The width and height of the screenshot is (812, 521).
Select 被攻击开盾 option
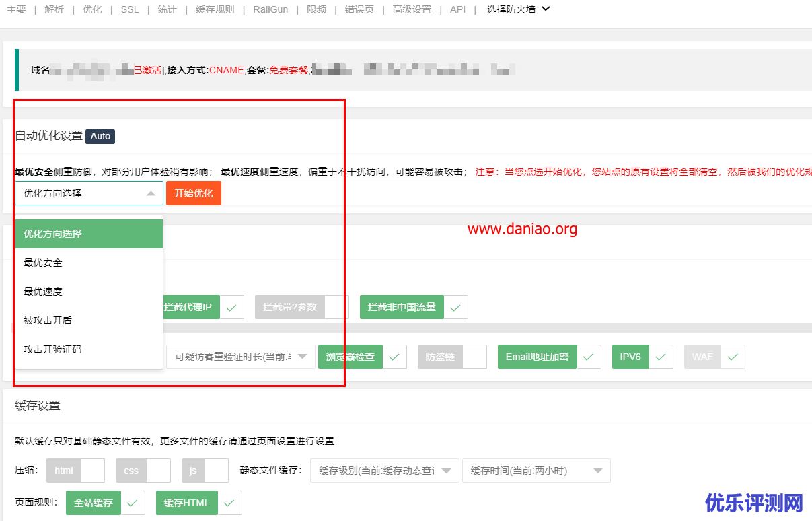pyautogui.click(x=89, y=320)
